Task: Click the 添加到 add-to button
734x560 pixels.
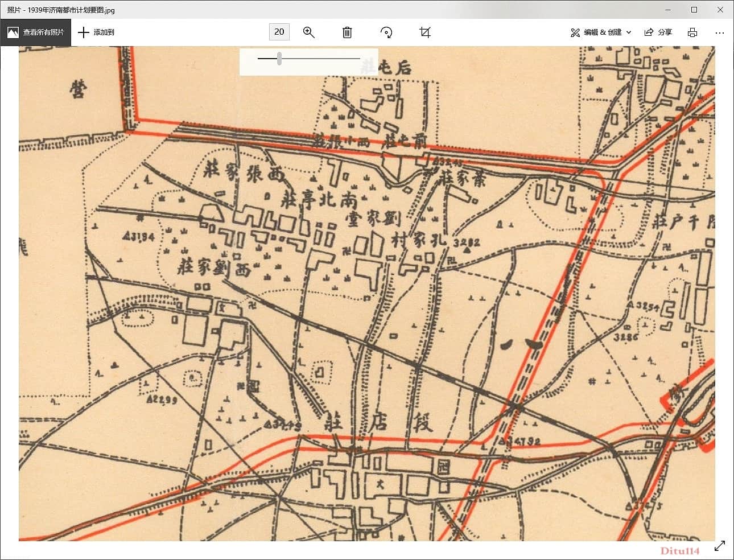Action: (x=96, y=32)
